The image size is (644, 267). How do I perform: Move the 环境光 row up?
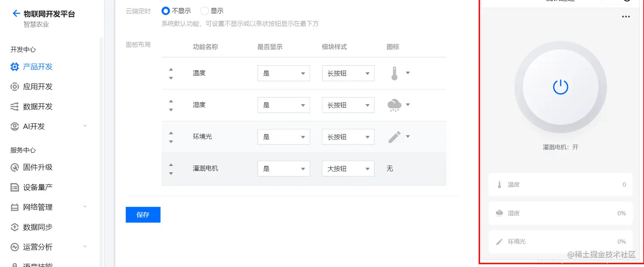click(171, 133)
